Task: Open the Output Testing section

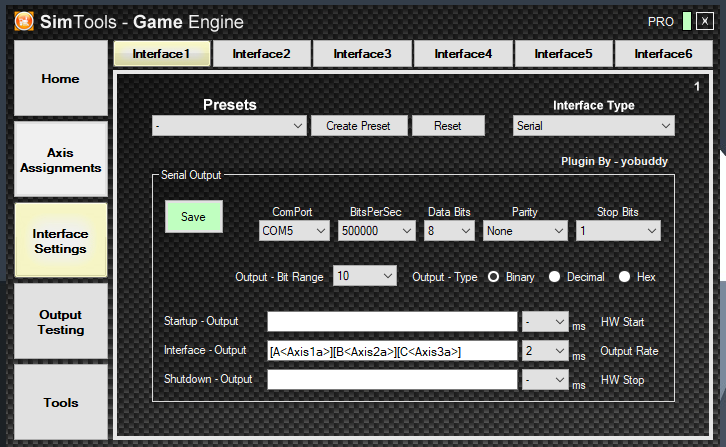Action: pos(61,321)
